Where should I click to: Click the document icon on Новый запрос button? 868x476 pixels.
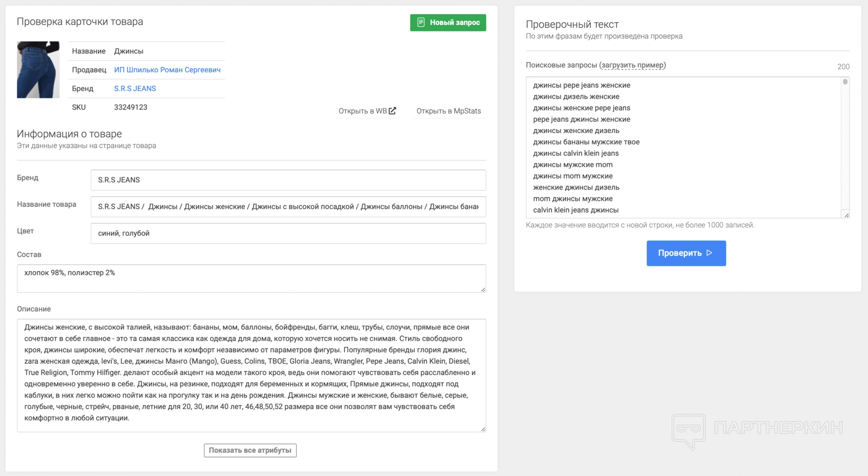coord(421,23)
